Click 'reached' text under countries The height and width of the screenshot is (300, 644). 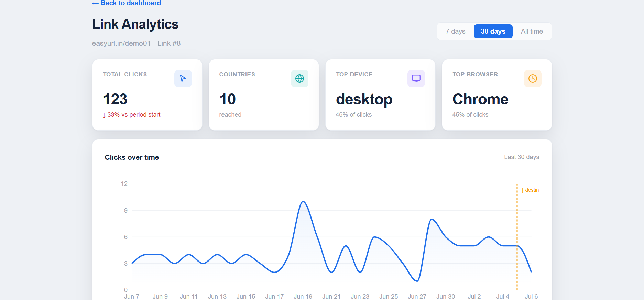(x=230, y=115)
